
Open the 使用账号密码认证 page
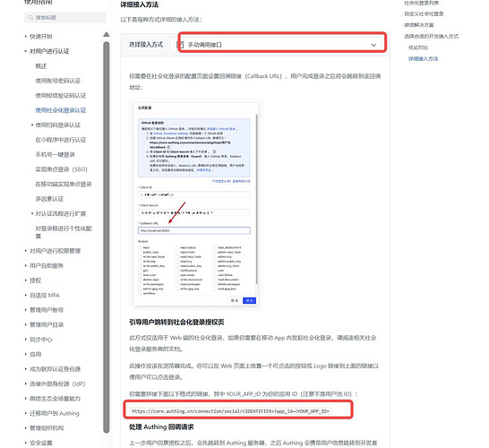pyautogui.click(x=58, y=81)
